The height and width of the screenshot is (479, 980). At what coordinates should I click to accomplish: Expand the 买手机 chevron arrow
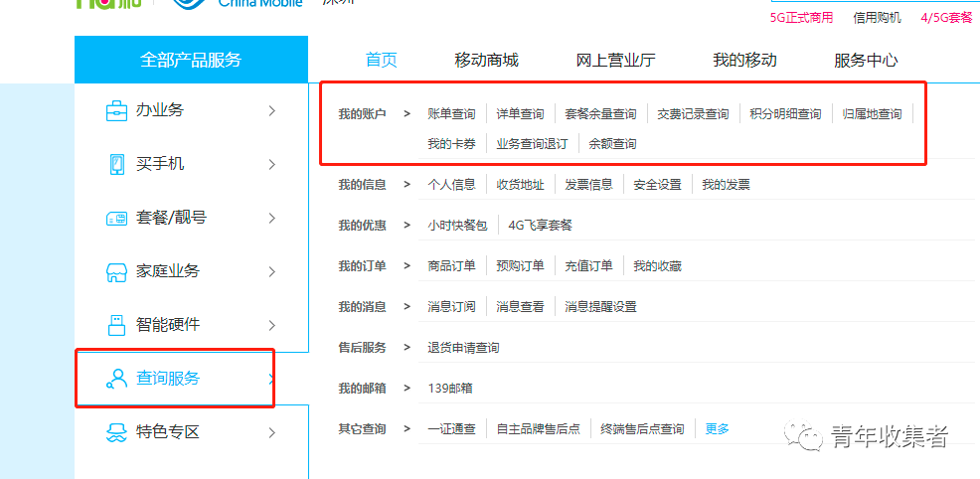click(272, 165)
